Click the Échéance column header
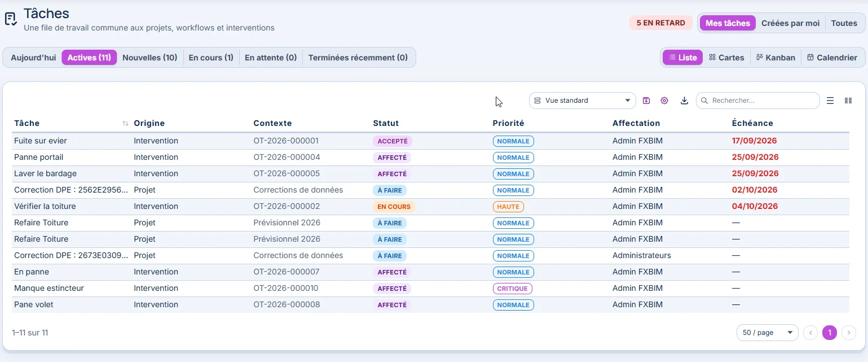Viewport: 868px width, 362px height. [x=752, y=123]
